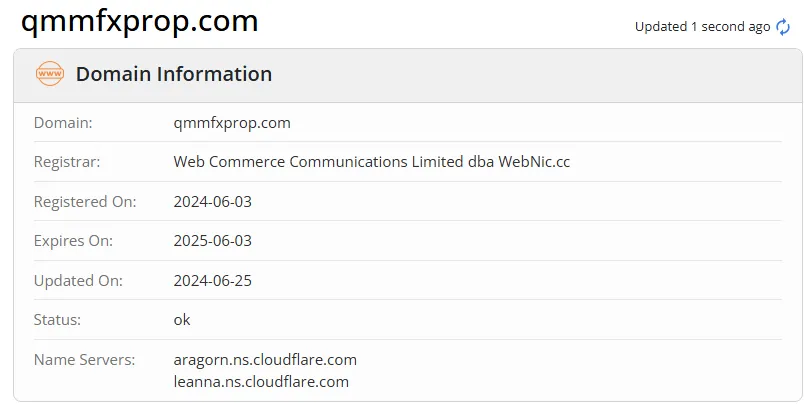Select the expiry date 2025-06-03
Image resolution: width=810 pixels, height=408 pixels.
pos(213,241)
